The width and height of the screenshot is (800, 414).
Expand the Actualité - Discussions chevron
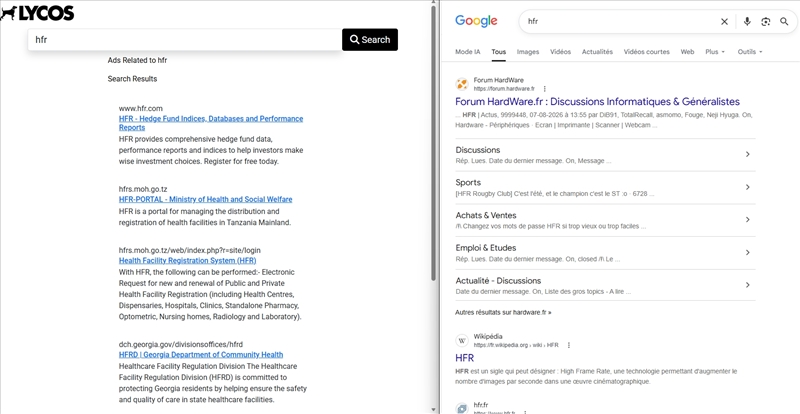pyautogui.click(x=747, y=285)
